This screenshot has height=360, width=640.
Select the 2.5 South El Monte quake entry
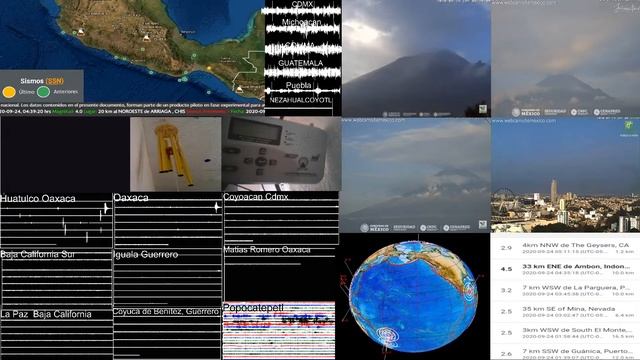(x=566, y=332)
